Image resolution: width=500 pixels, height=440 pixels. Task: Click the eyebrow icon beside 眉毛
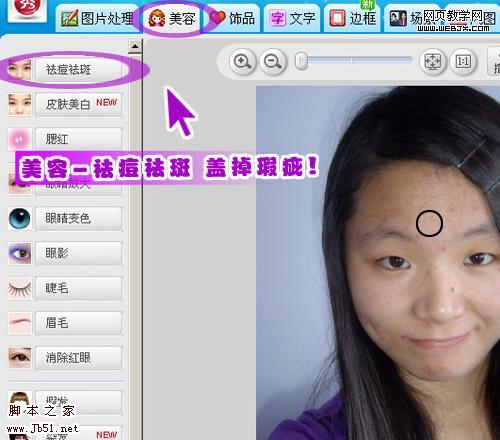point(19,323)
